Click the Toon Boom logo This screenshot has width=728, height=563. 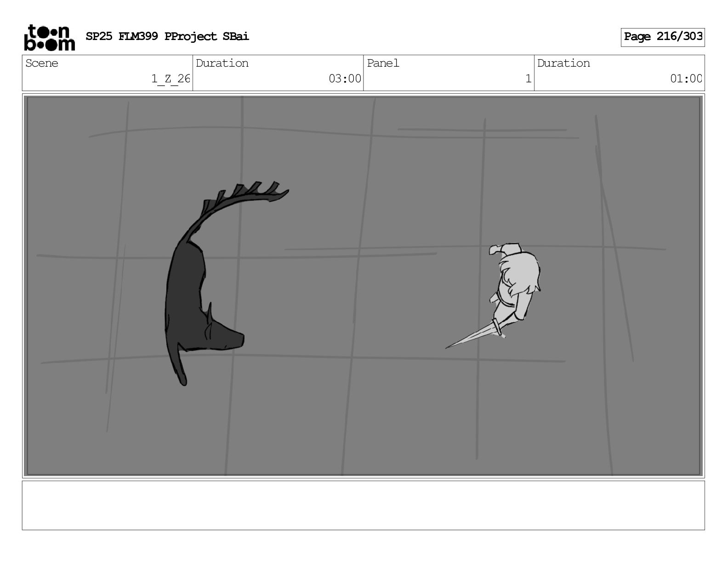point(49,37)
